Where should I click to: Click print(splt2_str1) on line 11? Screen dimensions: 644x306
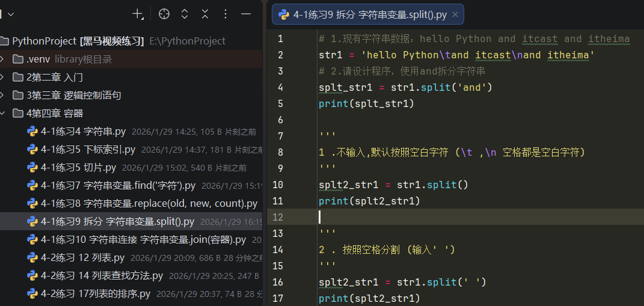click(x=370, y=201)
